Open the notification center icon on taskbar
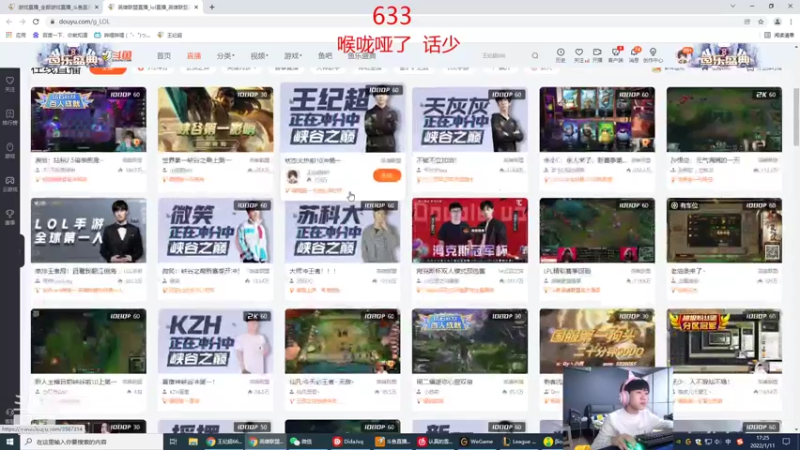The width and height of the screenshot is (800, 450). [786, 441]
